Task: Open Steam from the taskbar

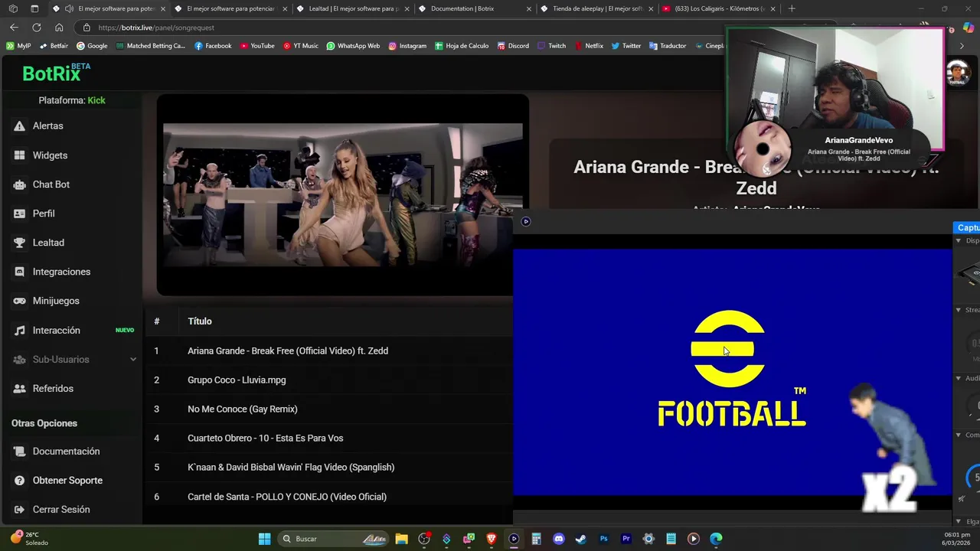Action: 581,539
